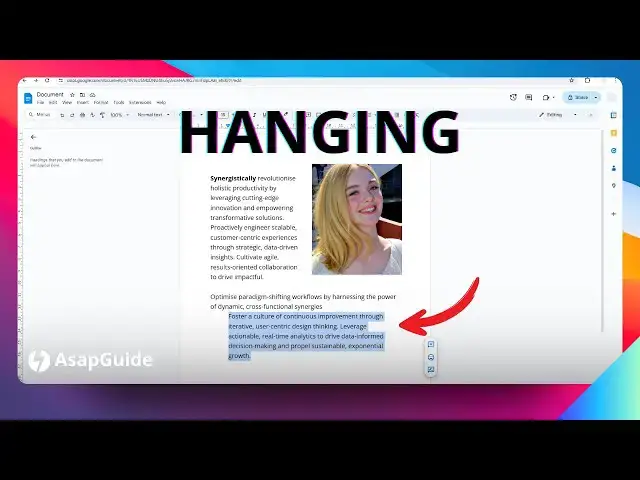Print the document
The height and width of the screenshot is (480, 640).
point(82,115)
